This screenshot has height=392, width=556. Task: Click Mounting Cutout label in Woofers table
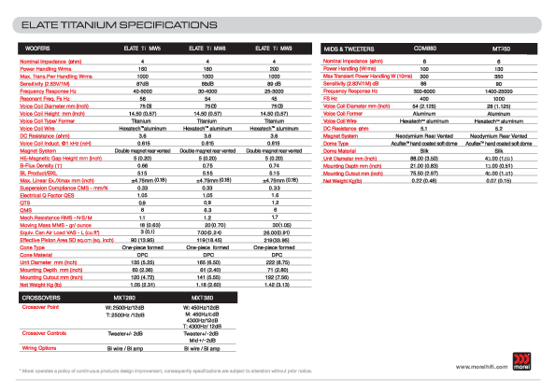pyautogui.click(x=51, y=277)
